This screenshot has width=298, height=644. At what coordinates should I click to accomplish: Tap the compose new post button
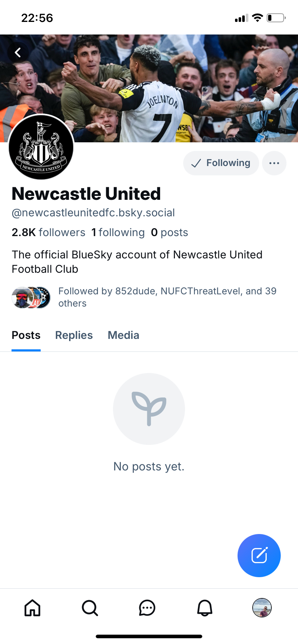(x=259, y=555)
